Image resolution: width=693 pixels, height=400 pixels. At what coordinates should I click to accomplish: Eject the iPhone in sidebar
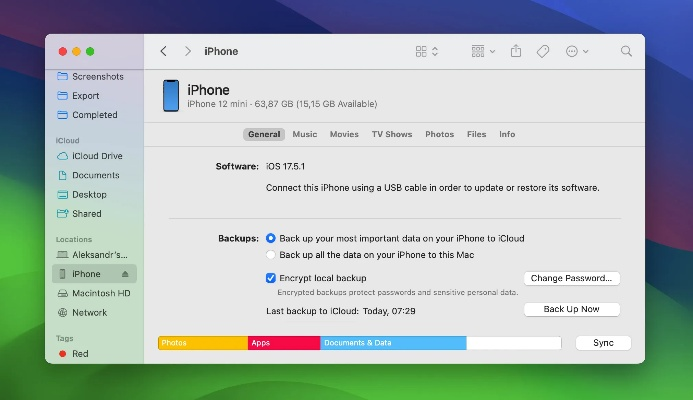(125, 274)
